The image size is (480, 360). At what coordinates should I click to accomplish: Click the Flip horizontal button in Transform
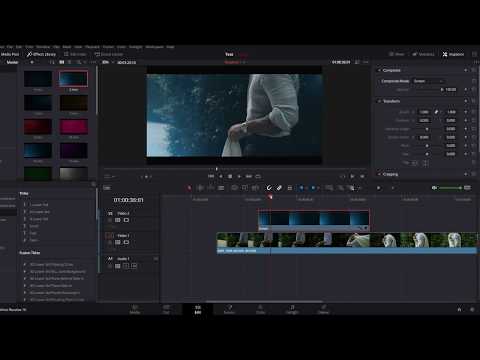414,163
